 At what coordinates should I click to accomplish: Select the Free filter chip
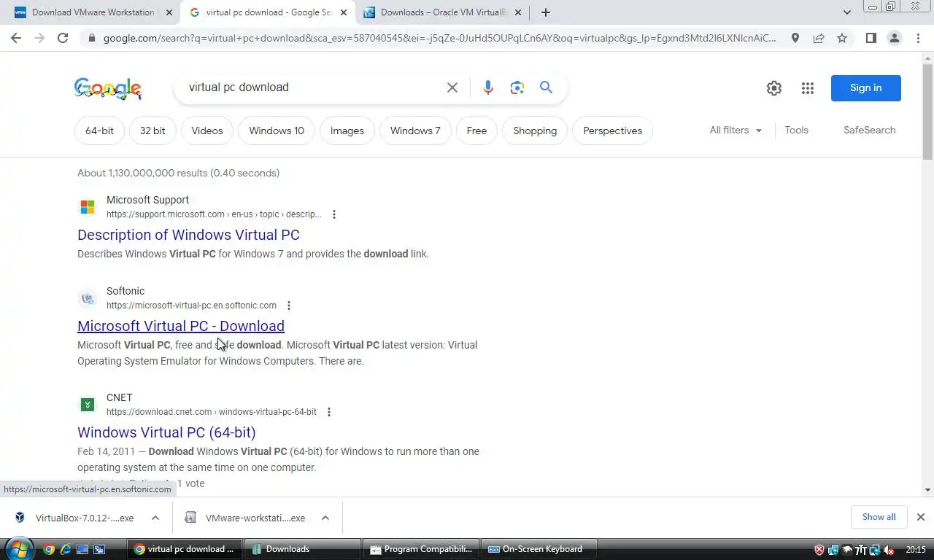pyautogui.click(x=476, y=131)
